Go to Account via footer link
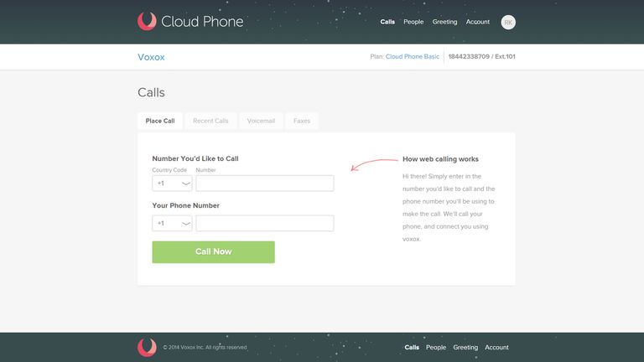Image resolution: width=644 pixels, height=362 pixels. click(496, 347)
